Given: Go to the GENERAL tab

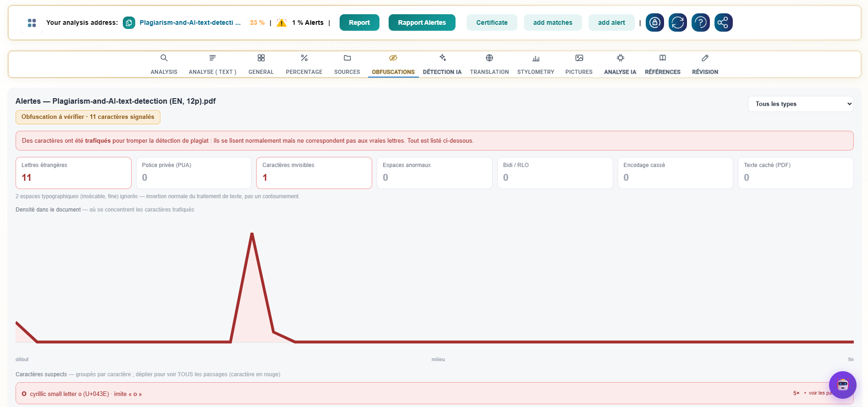Looking at the screenshot, I should click(x=261, y=72).
